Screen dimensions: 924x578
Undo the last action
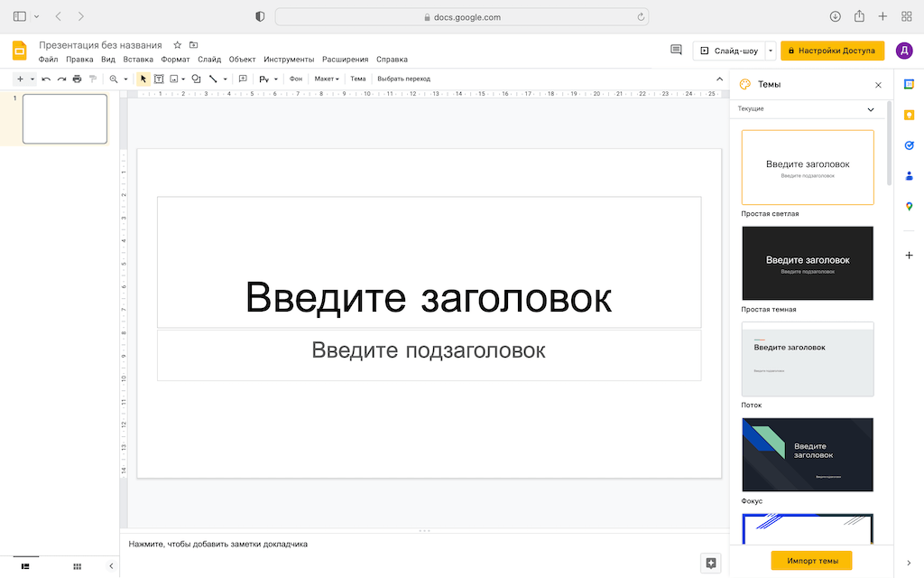[46, 79]
